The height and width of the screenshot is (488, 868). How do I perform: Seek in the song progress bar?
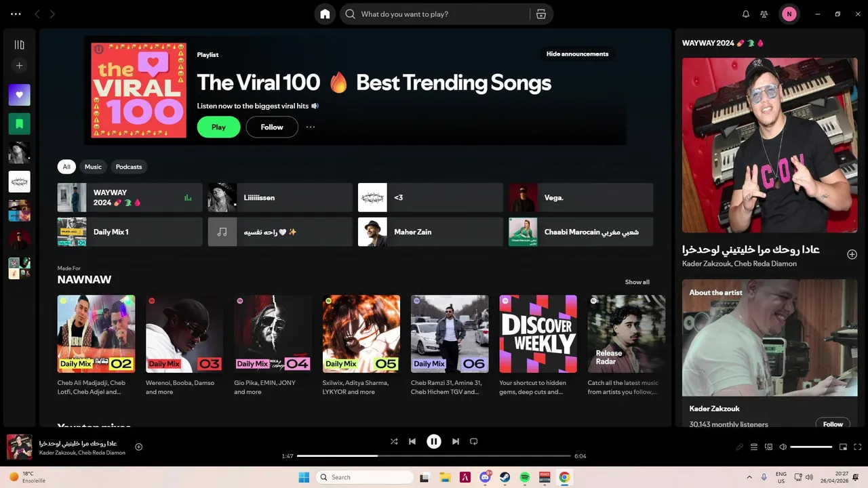point(434,456)
